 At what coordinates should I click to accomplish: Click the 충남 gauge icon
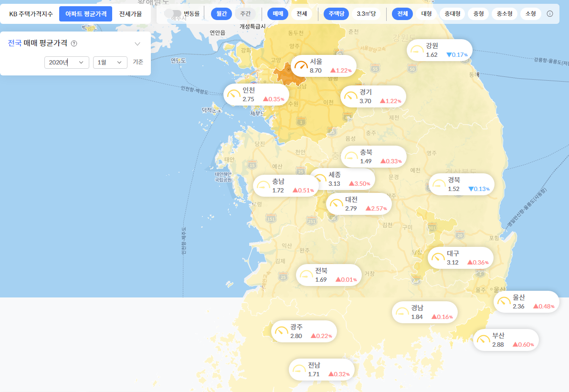[x=263, y=185]
